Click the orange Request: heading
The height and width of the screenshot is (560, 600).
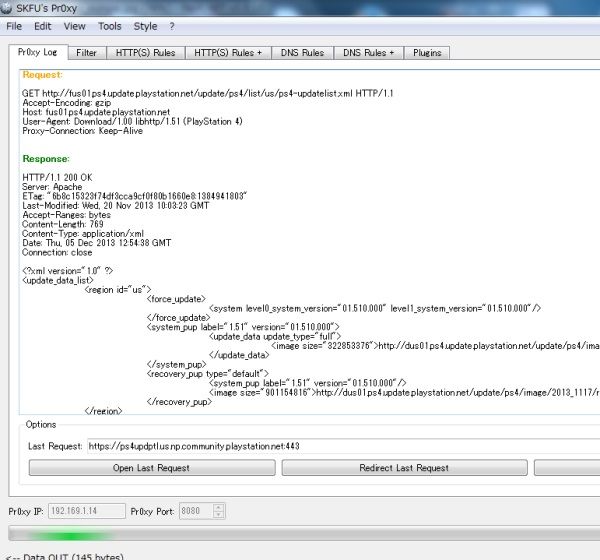coord(42,75)
